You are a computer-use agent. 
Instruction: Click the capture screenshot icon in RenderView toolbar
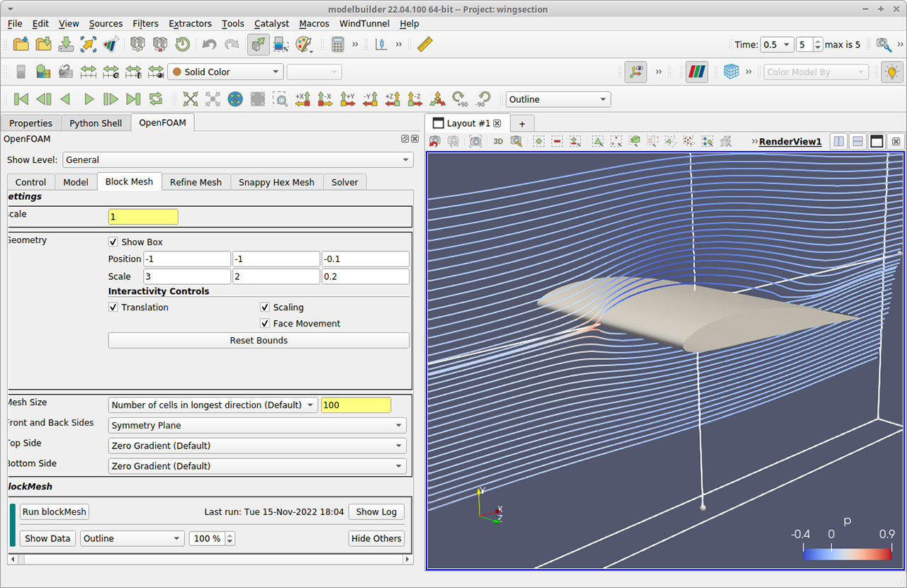pyautogui.click(x=475, y=141)
